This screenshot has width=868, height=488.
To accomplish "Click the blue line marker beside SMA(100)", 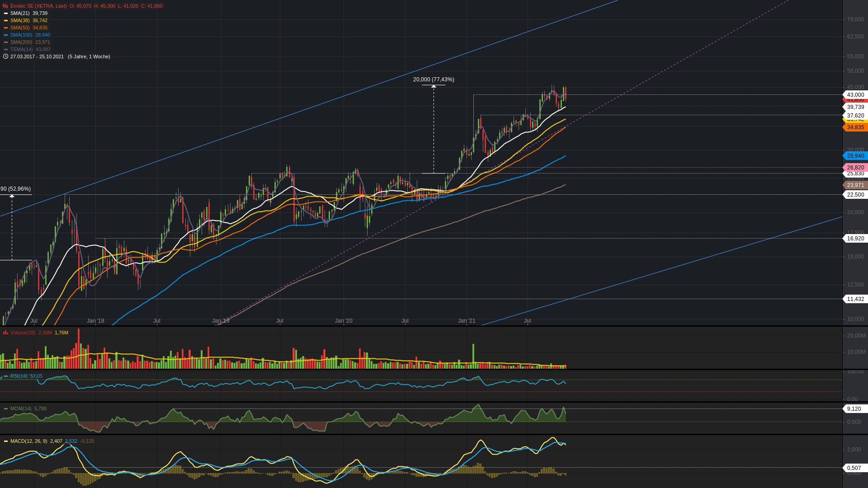I will (5, 35).
